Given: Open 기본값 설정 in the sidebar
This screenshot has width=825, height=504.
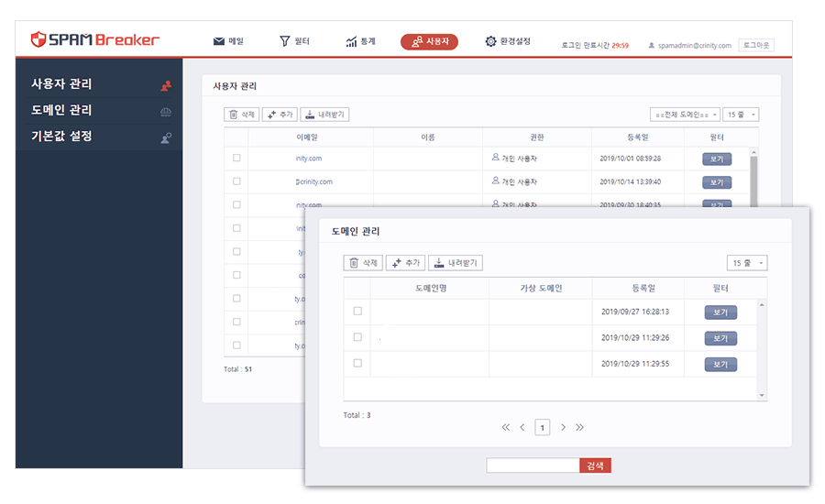Looking at the screenshot, I should [61, 136].
